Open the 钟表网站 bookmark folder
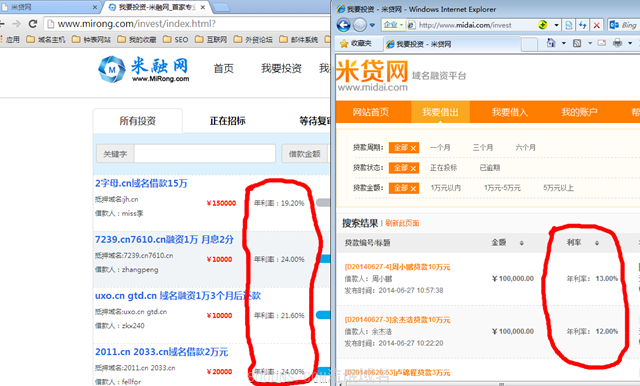 coord(91,39)
